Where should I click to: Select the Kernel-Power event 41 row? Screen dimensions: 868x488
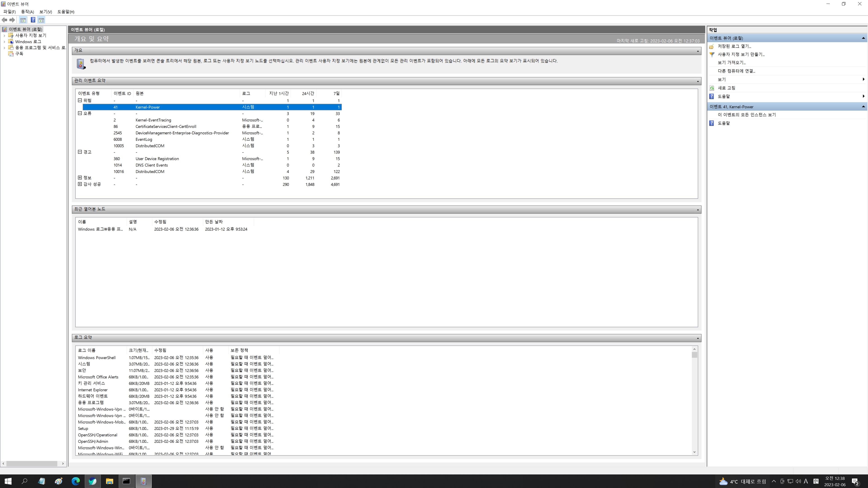pyautogui.click(x=212, y=107)
